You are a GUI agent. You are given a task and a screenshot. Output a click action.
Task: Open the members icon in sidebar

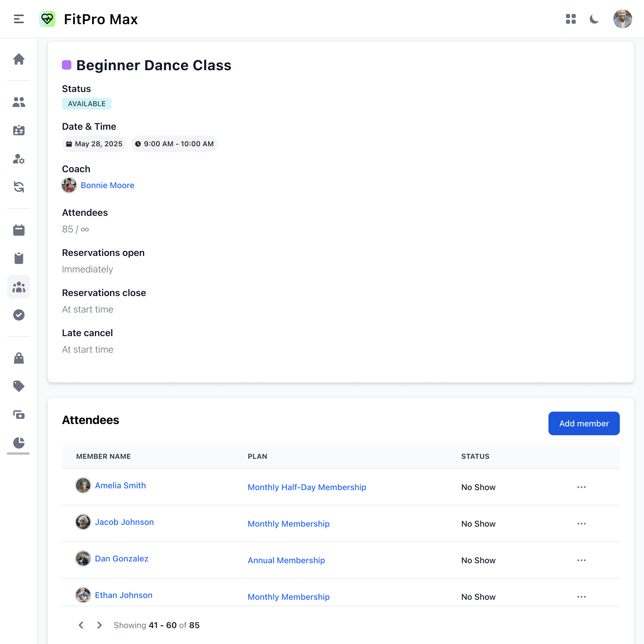[x=19, y=102]
